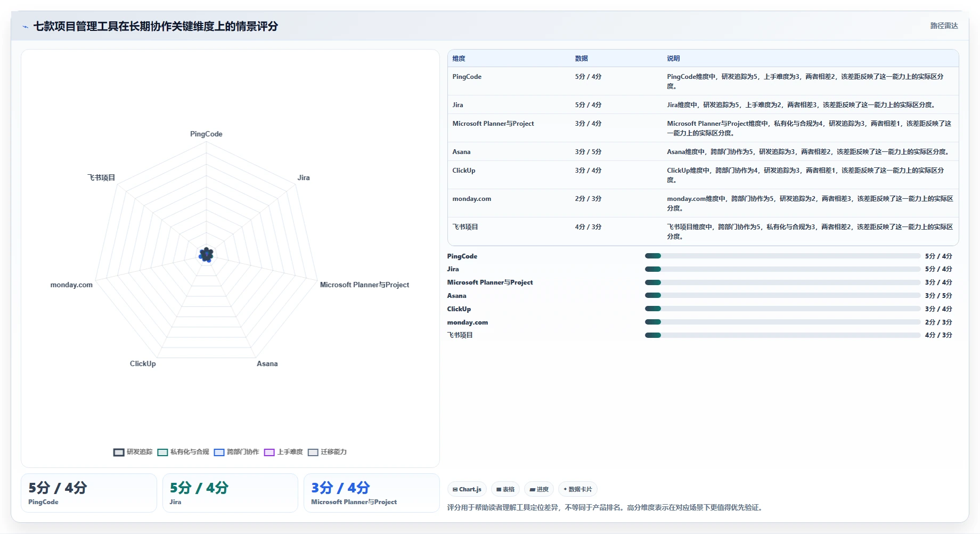Open the Jira 5分 / 4分 summary card

pos(230,493)
